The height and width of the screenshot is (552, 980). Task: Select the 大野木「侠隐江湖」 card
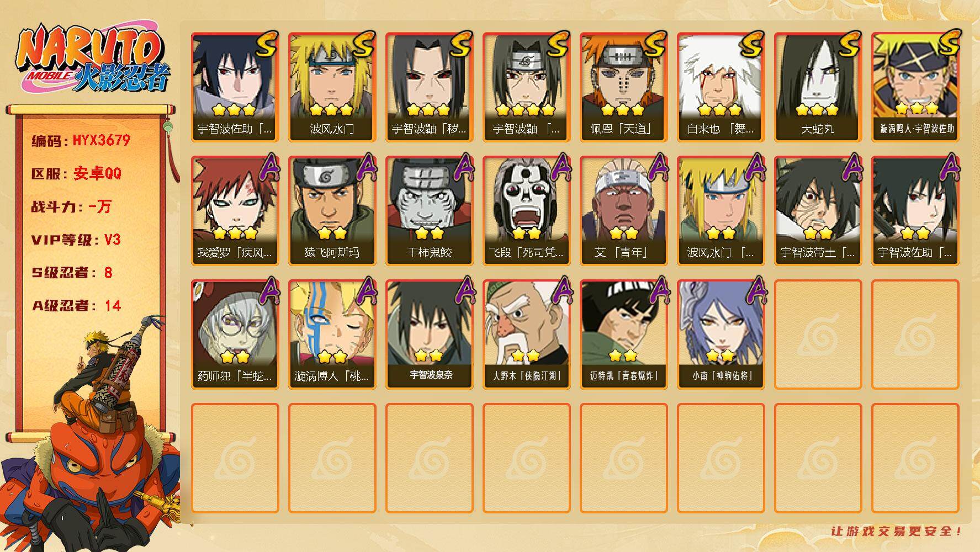click(526, 335)
